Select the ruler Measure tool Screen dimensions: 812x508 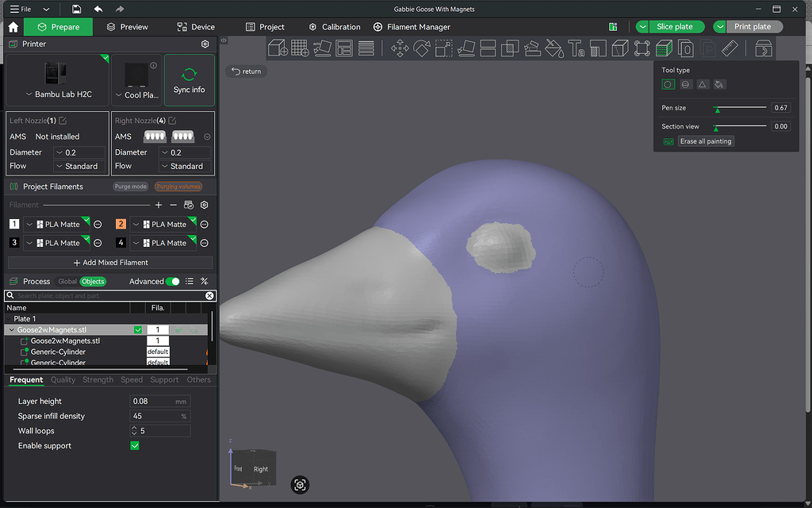730,48
